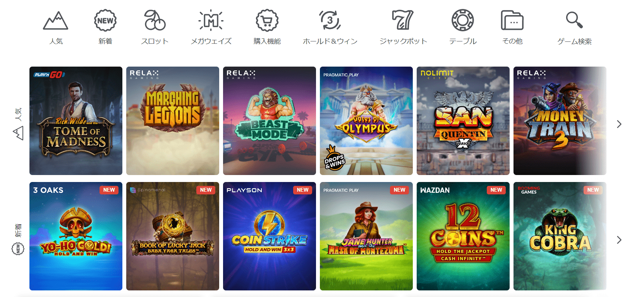Expand popular games row with right chevron
The image size is (644, 297).
[619, 124]
